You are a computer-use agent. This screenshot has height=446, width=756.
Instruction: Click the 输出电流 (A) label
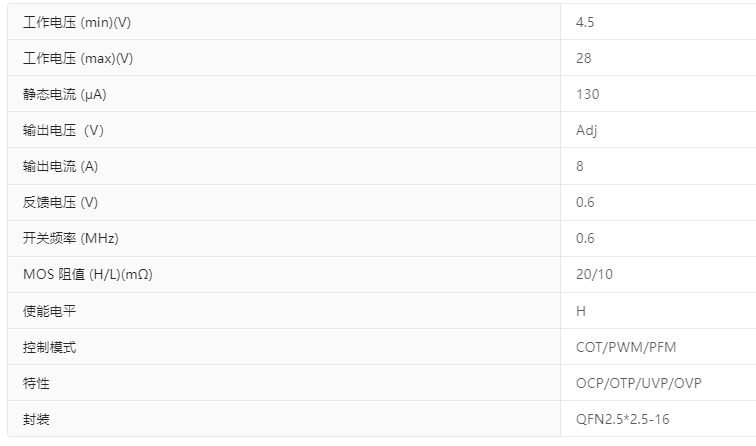(61, 166)
